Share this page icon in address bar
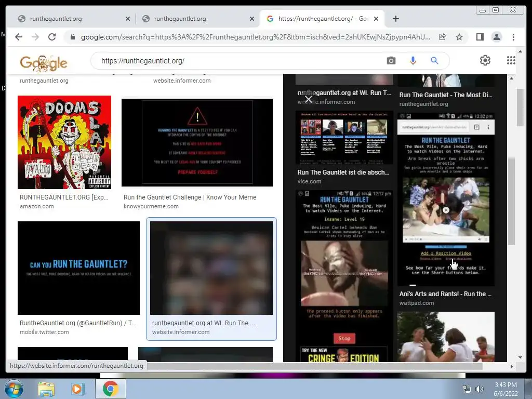This screenshot has width=532, height=399. point(443,37)
